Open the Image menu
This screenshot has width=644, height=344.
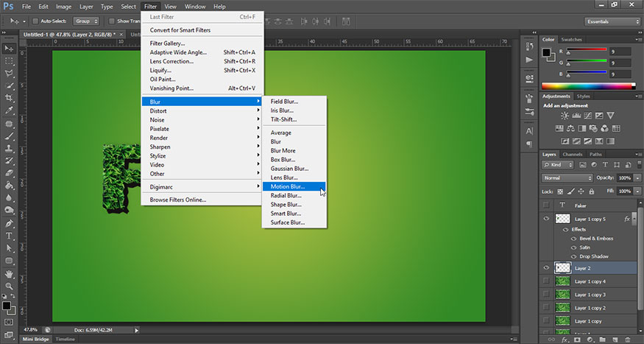click(x=63, y=7)
